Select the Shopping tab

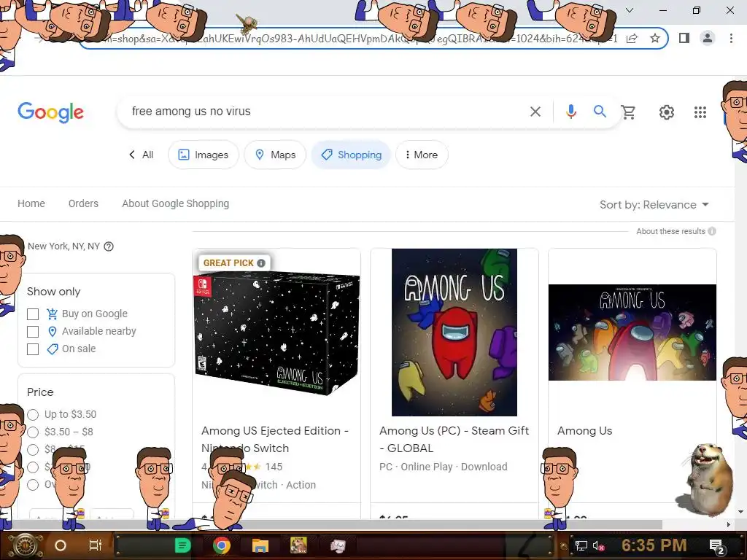coord(351,155)
